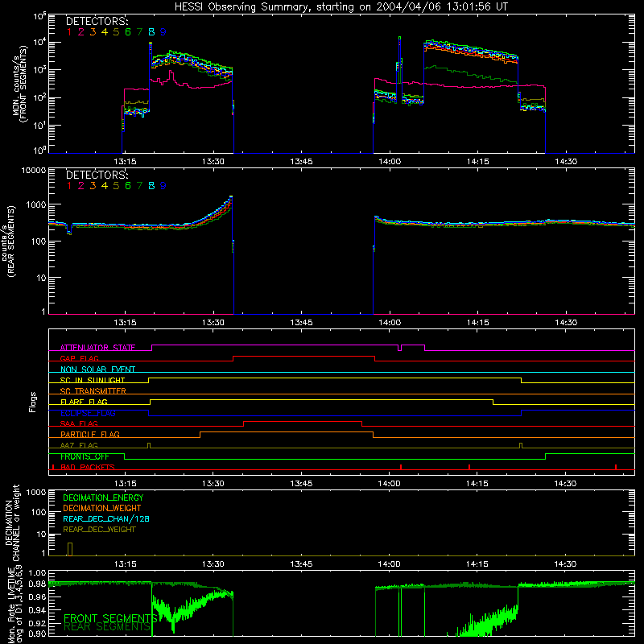Click the SC_IN_SUNLIGHT flag label
The width and height of the screenshot is (644, 644).
coord(93,380)
